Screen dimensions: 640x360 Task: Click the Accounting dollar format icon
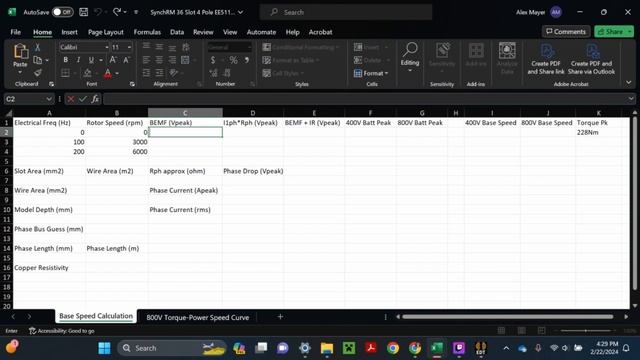click(x=213, y=60)
